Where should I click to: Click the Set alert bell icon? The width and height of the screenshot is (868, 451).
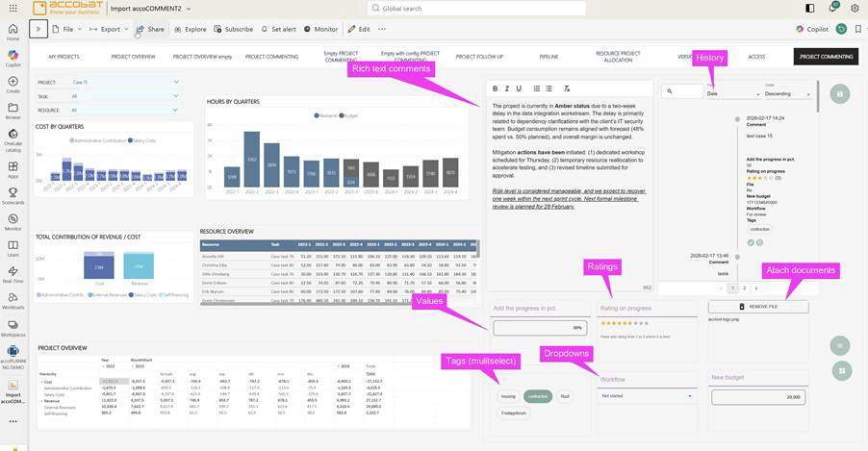(265, 29)
